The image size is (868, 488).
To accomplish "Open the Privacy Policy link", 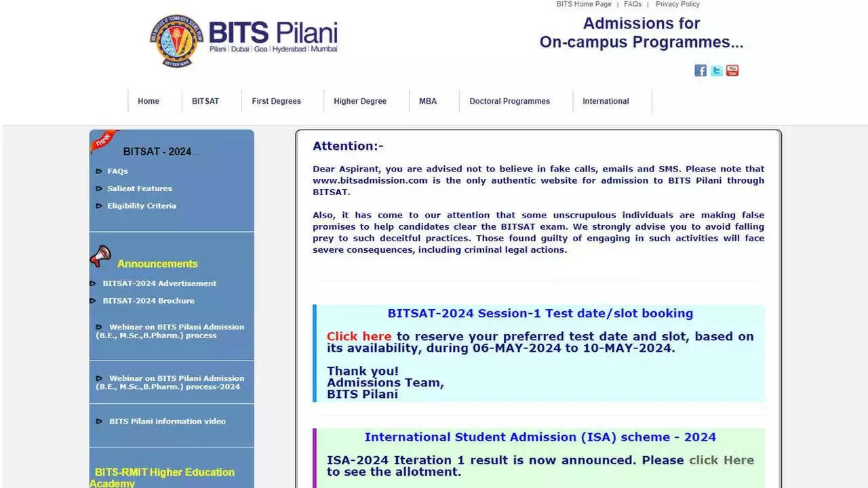I will pyautogui.click(x=677, y=4).
